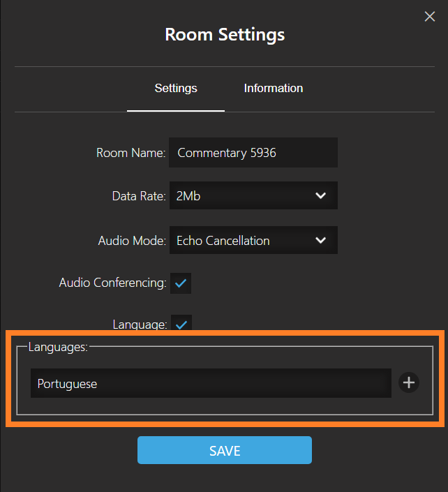448x492 pixels.
Task: Focus the Room Name field Commentary 5936
Action: pos(253,153)
